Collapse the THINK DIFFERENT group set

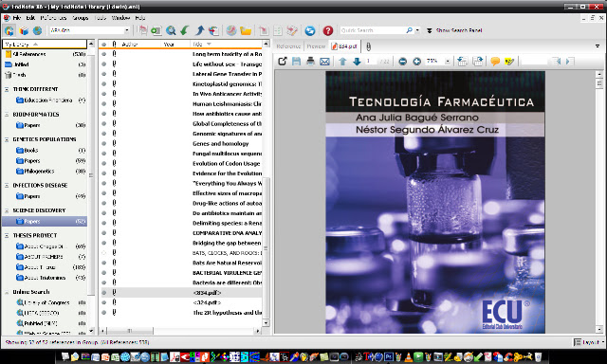tap(7, 89)
